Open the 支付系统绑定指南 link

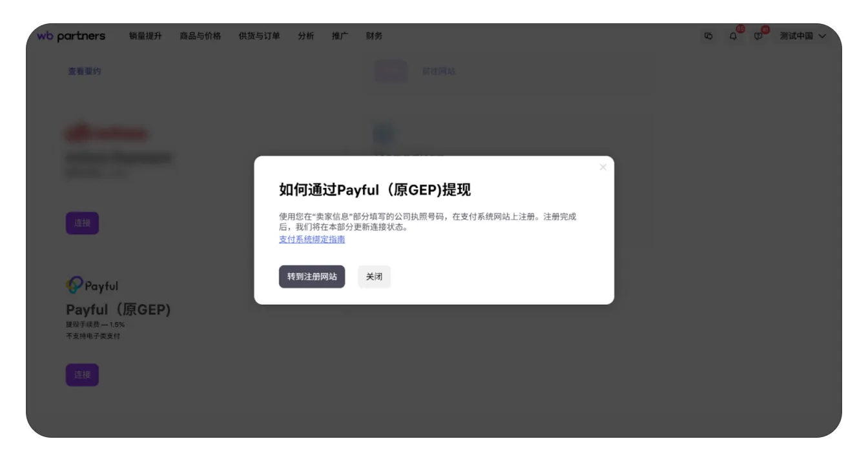pyautogui.click(x=312, y=240)
